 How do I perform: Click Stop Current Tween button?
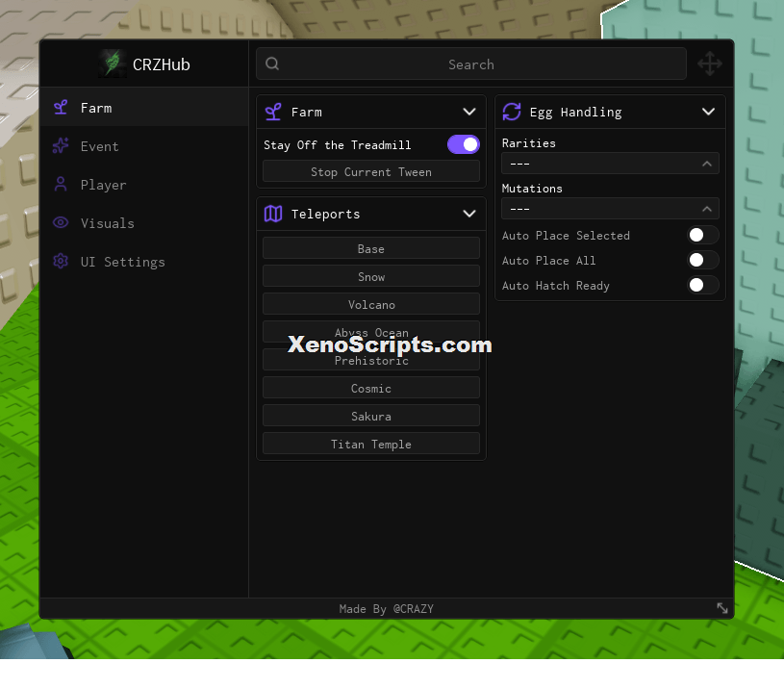(x=371, y=171)
